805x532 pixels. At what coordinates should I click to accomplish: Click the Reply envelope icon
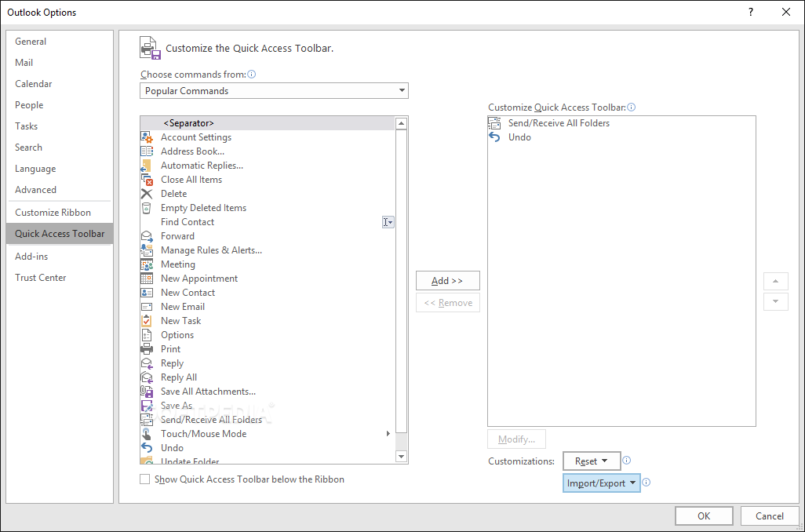pyautogui.click(x=147, y=363)
